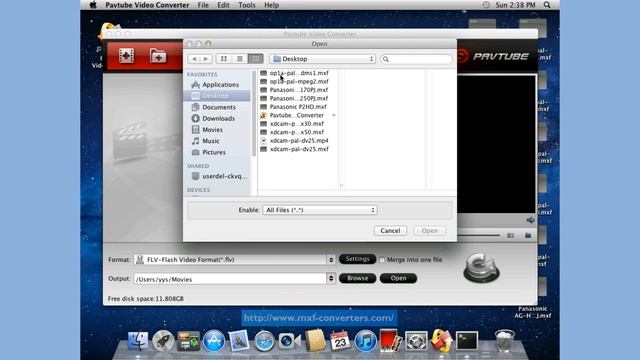This screenshot has width=640, height=360.
Task: Expand the Pavtube...Converter folder arrow
Action: pos(334,115)
